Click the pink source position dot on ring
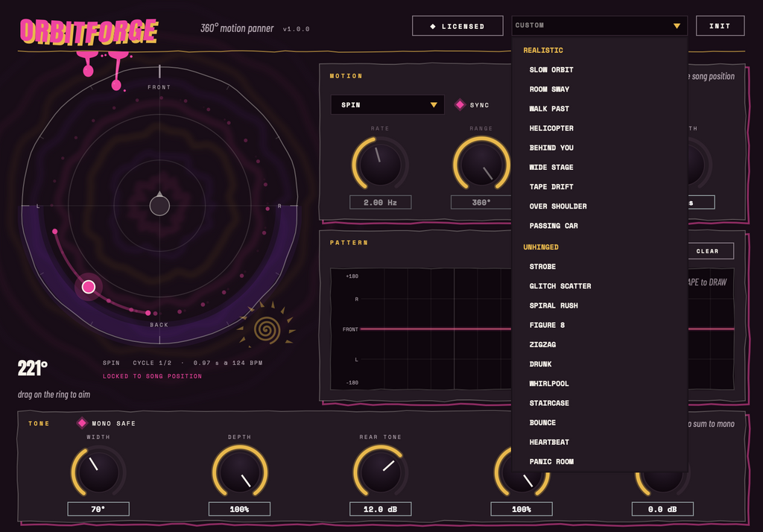Screen dimensions: 763x532 [89, 287]
